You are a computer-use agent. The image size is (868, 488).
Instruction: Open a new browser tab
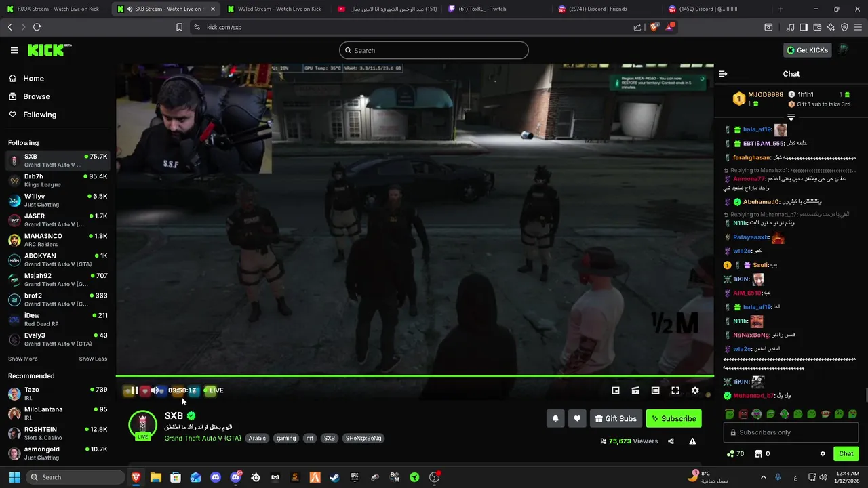pyautogui.click(x=781, y=9)
